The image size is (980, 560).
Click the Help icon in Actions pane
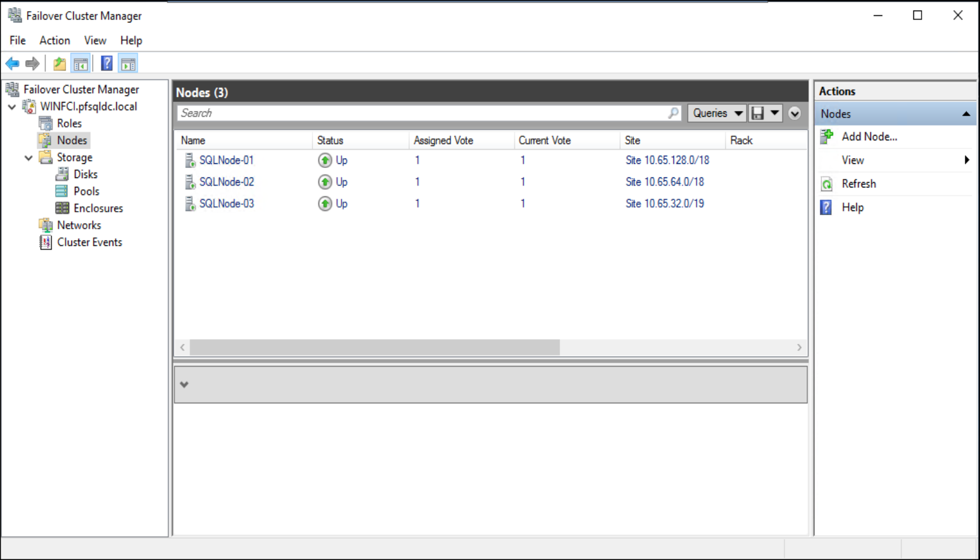pyautogui.click(x=827, y=207)
